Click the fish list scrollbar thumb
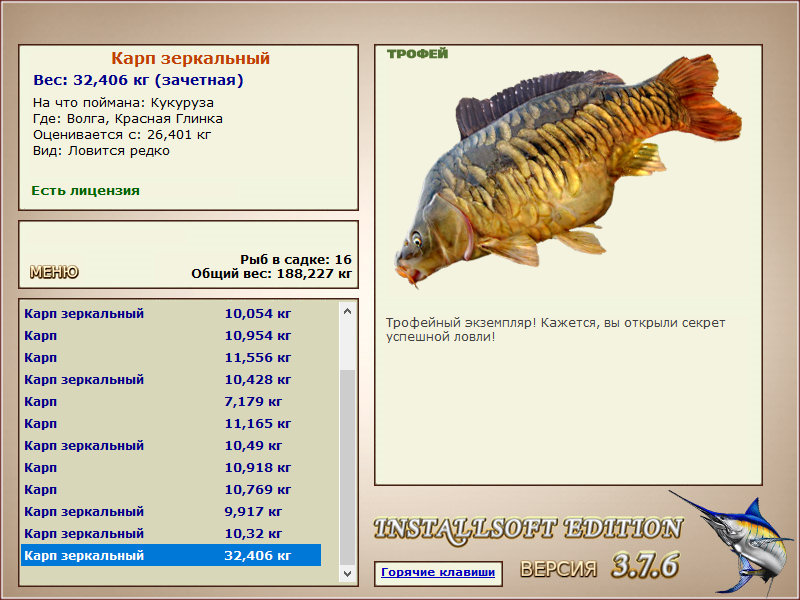Viewport: 800px width, 600px height. coord(347,465)
